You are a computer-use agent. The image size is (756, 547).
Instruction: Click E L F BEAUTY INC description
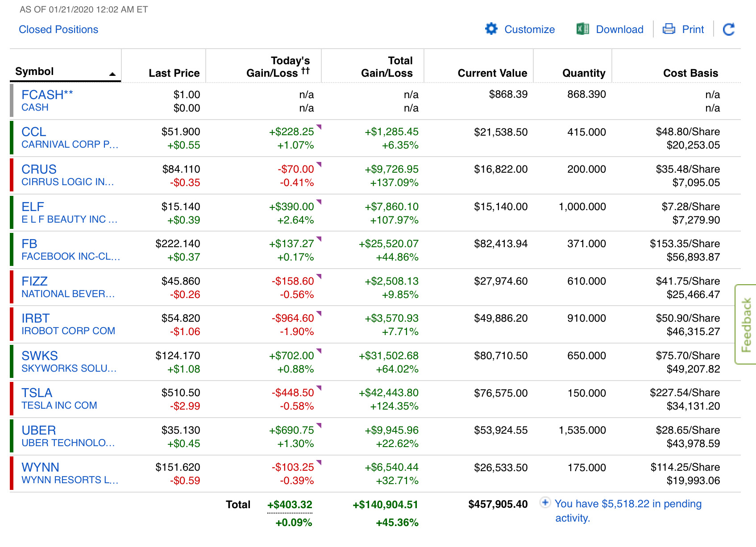coord(70,220)
